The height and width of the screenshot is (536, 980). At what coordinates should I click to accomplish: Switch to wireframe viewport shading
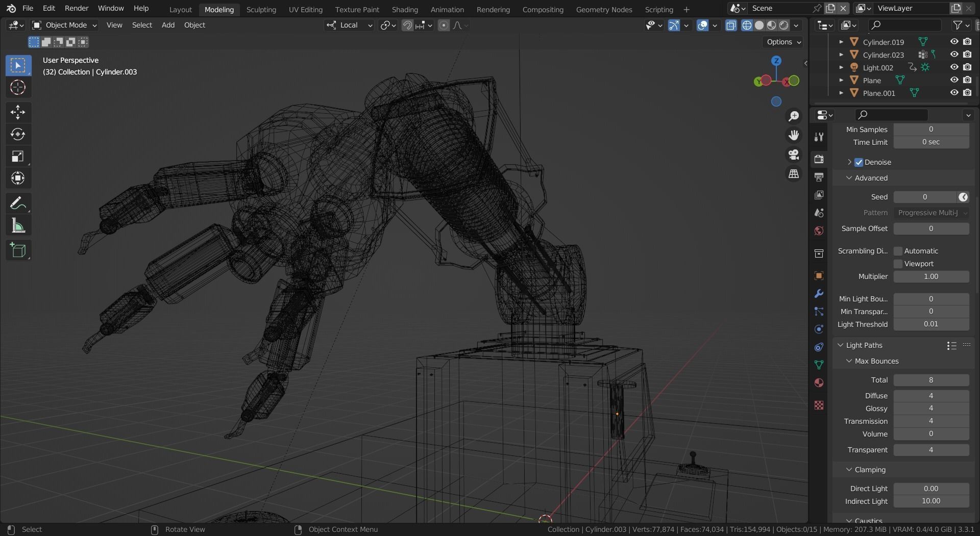click(747, 25)
